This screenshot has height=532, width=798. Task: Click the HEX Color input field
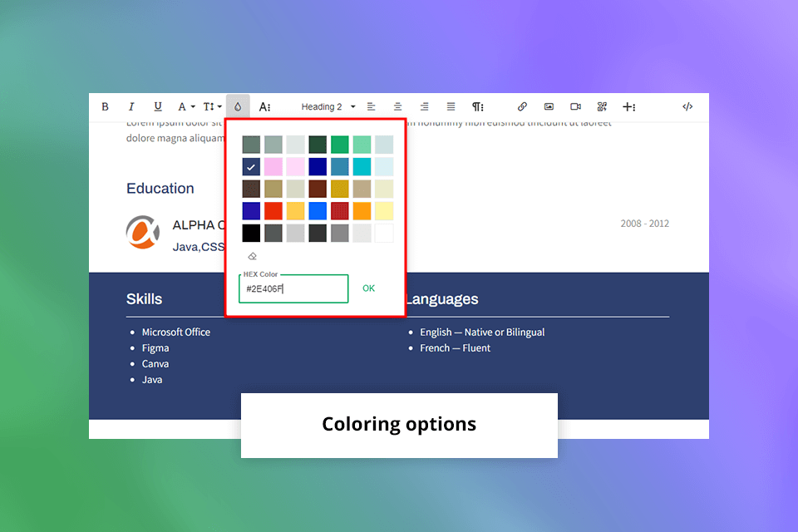pyautogui.click(x=293, y=288)
